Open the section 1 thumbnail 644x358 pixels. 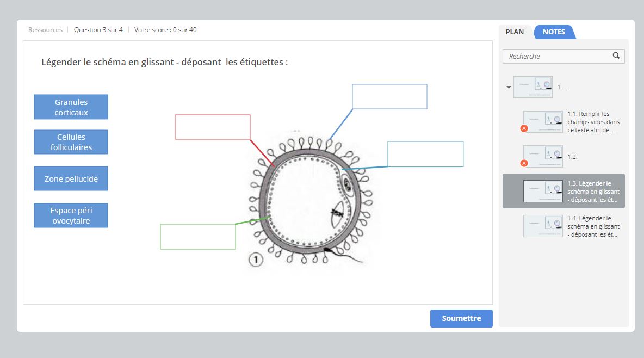point(532,87)
